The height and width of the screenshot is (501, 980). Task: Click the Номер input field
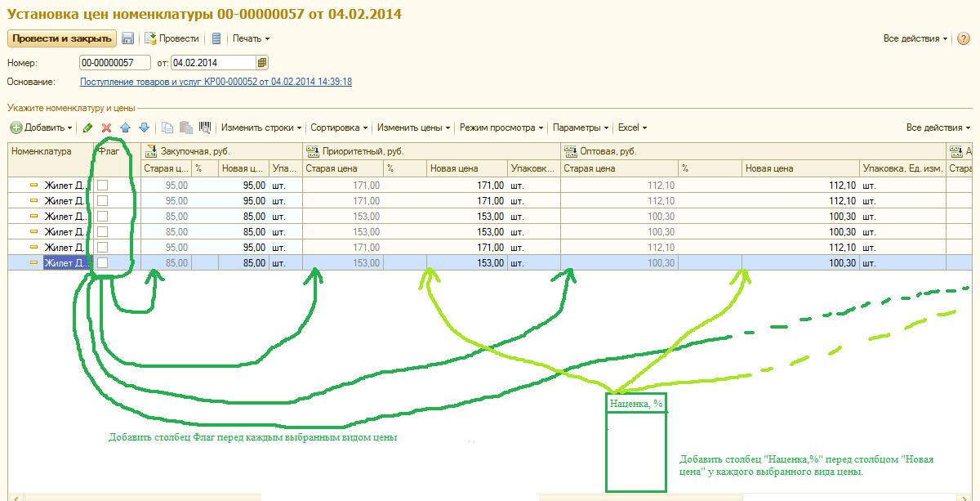(x=114, y=63)
